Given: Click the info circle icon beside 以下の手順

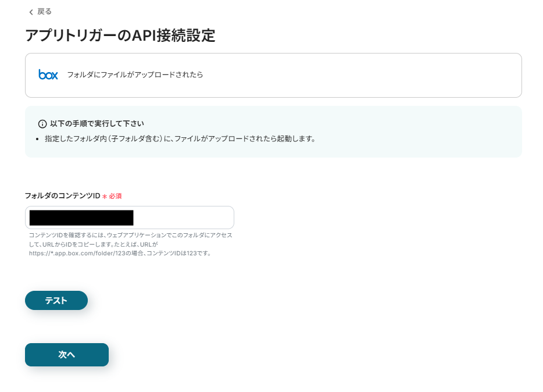Looking at the screenshot, I should point(42,124).
